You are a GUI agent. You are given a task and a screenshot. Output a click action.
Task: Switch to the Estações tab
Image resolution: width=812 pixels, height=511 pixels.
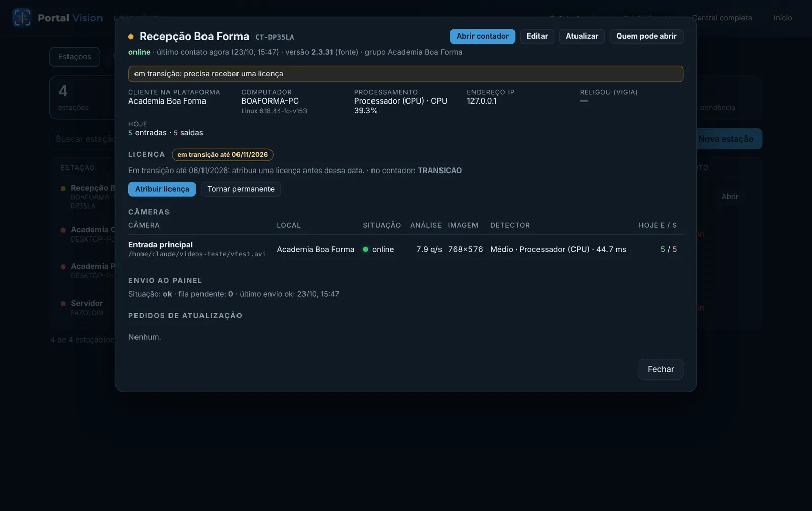tap(75, 57)
